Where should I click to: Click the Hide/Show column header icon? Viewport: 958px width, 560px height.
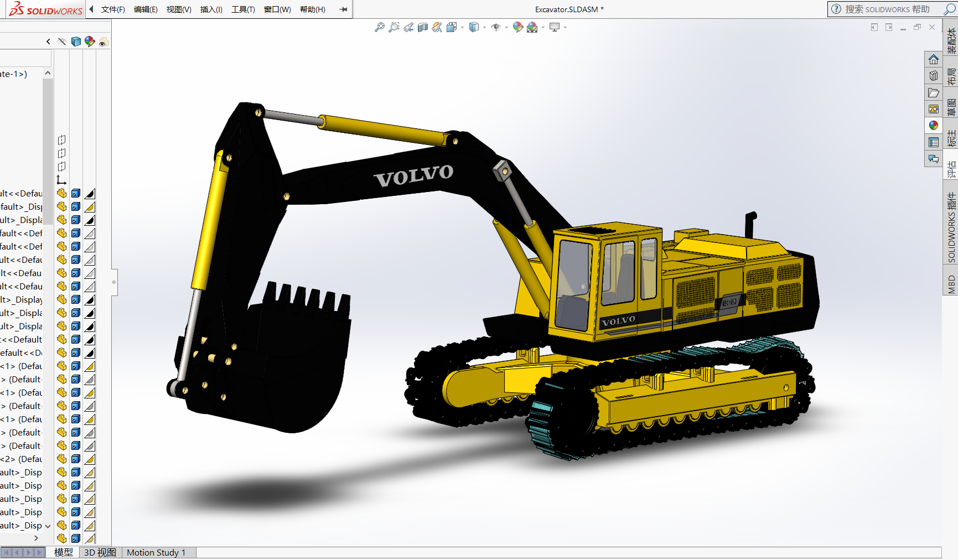(x=62, y=42)
